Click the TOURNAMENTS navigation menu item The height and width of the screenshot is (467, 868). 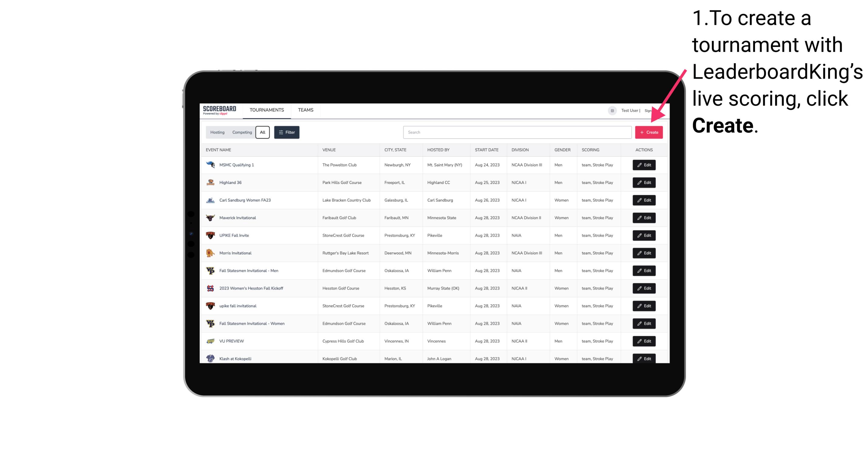point(267,110)
